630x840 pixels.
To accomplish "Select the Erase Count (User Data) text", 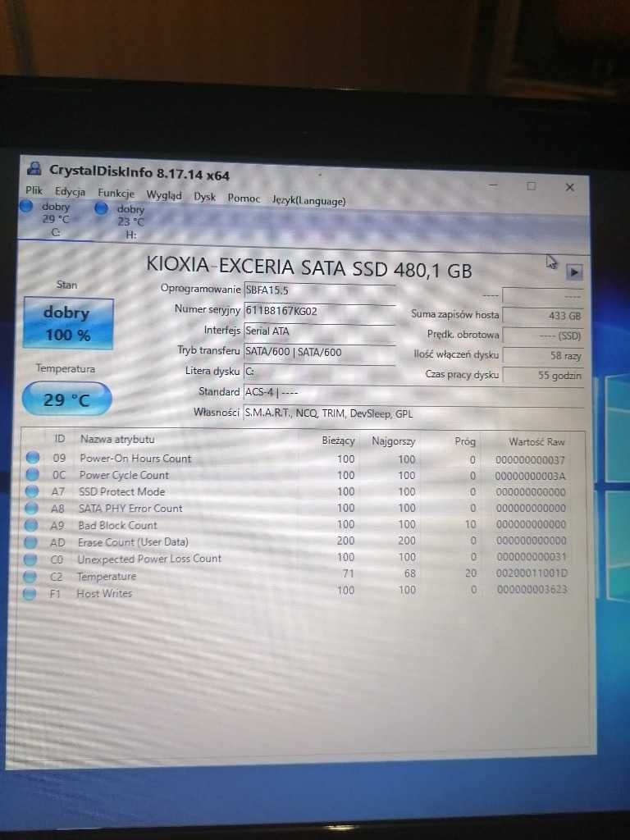I will point(133,541).
